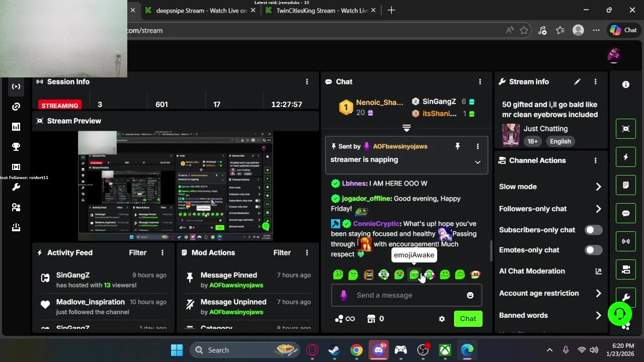Toggle Subscribers-only chat switch

593,230
